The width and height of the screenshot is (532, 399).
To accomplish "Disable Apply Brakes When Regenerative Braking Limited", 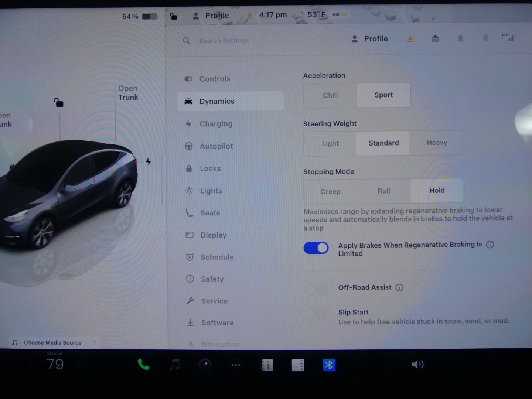I will [316, 248].
